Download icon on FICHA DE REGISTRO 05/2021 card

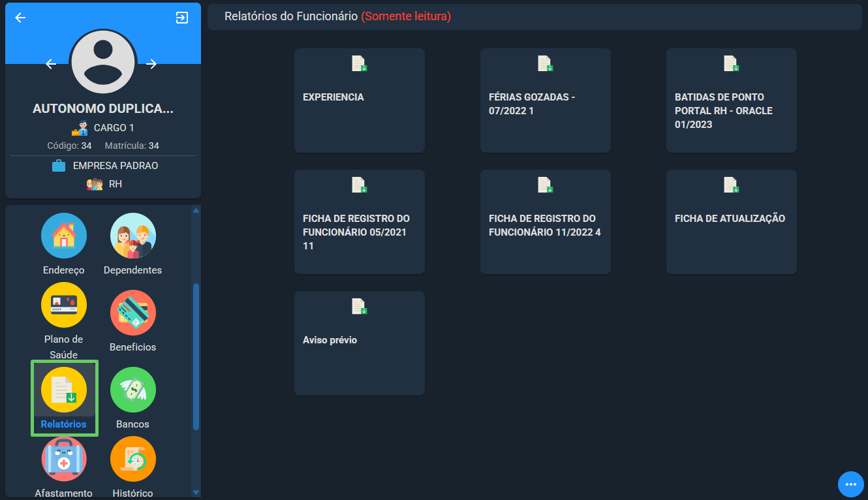360,185
